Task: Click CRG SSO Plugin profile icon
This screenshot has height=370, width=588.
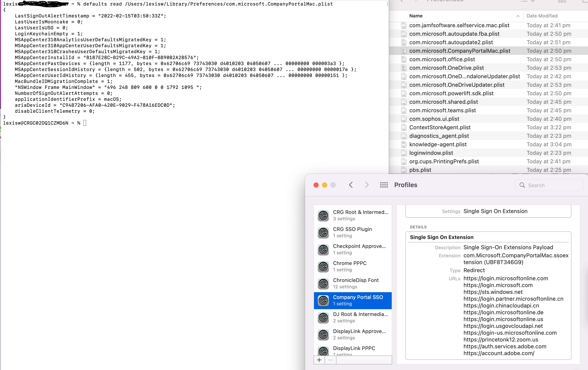Action: tap(323, 233)
